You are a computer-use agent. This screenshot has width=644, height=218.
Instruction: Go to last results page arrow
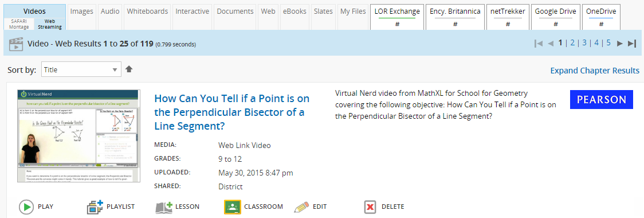click(632, 43)
